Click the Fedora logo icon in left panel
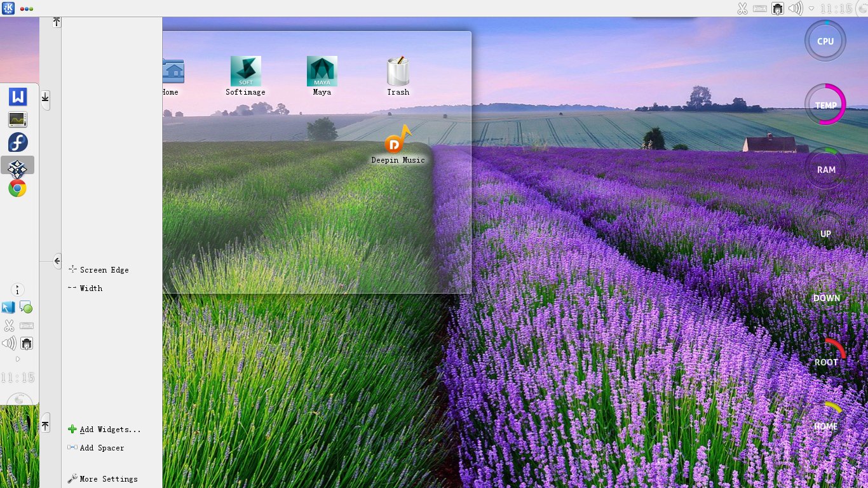This screenshot has width=868, height=488. tap(18, 142)
